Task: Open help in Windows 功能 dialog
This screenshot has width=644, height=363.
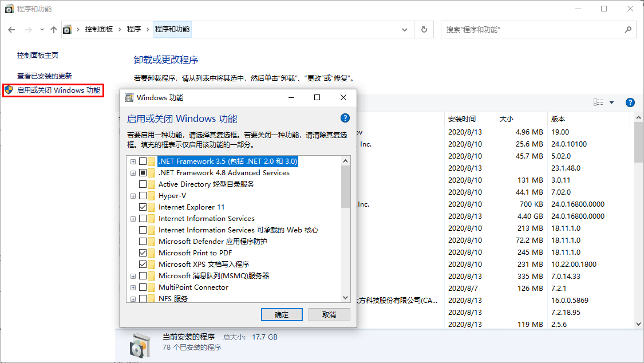Action: (345, 119)
